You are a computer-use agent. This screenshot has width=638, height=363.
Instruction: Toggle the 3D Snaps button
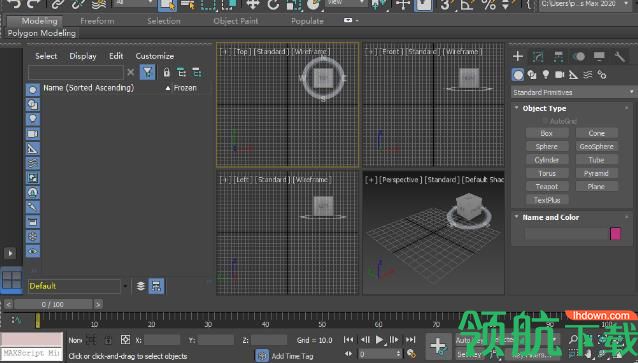[446, 4]
